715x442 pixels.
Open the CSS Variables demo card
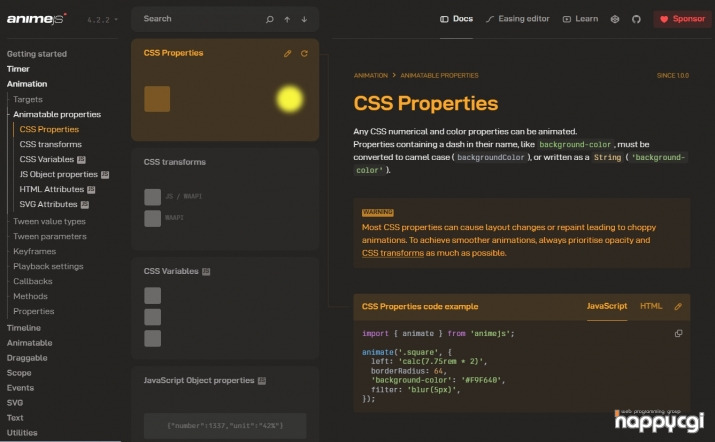(225, 308)
